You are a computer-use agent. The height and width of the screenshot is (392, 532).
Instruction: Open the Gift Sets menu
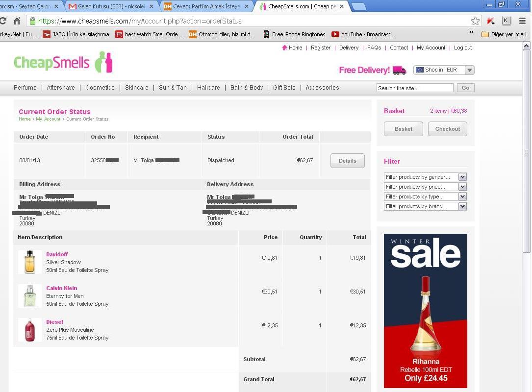[x=284, y=88]
